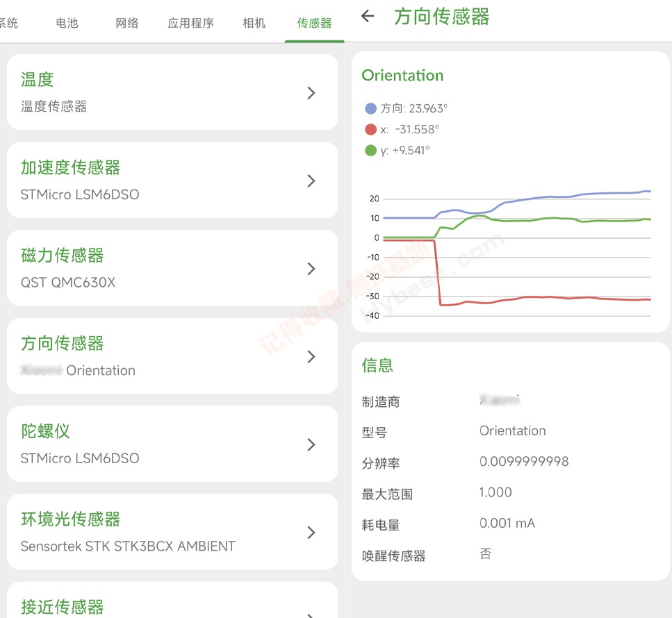Image resolution: width=672 pixels, height=618 pixels.
Task: Select the STMicro LSM6DSO gyroscope entry
Action: point(80,458)
